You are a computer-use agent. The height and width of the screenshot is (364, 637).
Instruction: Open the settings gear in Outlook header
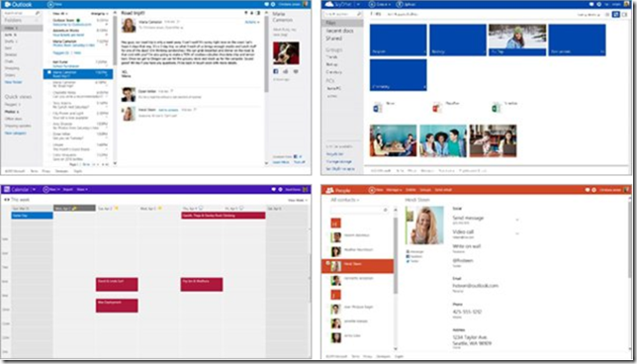coord(273,4)
